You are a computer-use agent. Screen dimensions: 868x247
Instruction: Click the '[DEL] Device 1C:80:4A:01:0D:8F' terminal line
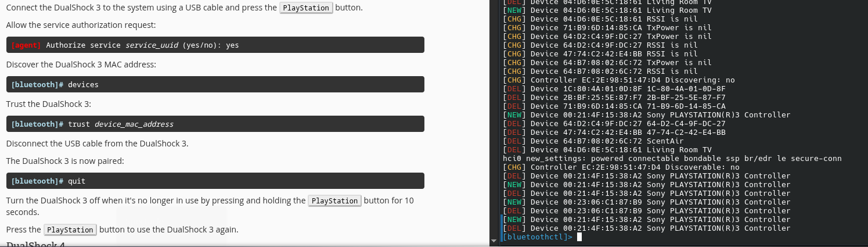[x=614, y=88]
